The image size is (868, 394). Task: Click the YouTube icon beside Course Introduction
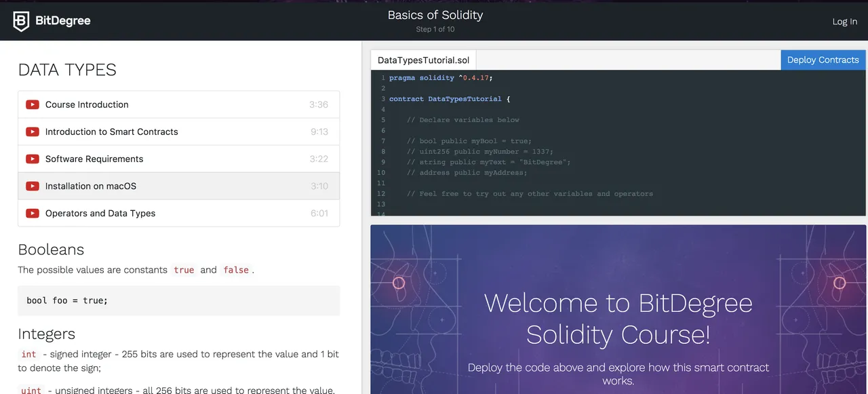pos(32,104)
